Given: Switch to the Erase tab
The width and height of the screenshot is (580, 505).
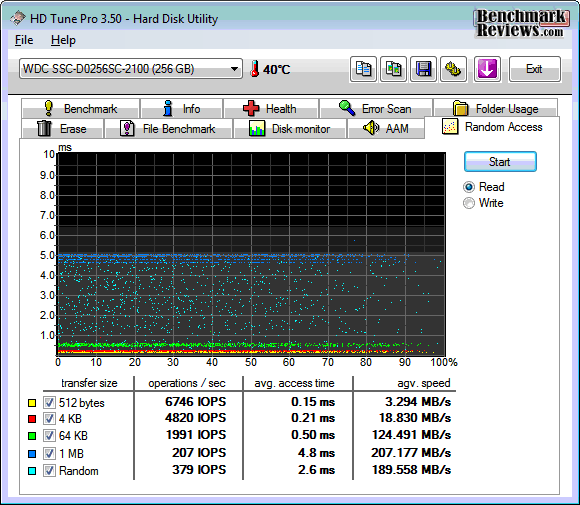Looking at the screenshot, I should pos(62,128).
